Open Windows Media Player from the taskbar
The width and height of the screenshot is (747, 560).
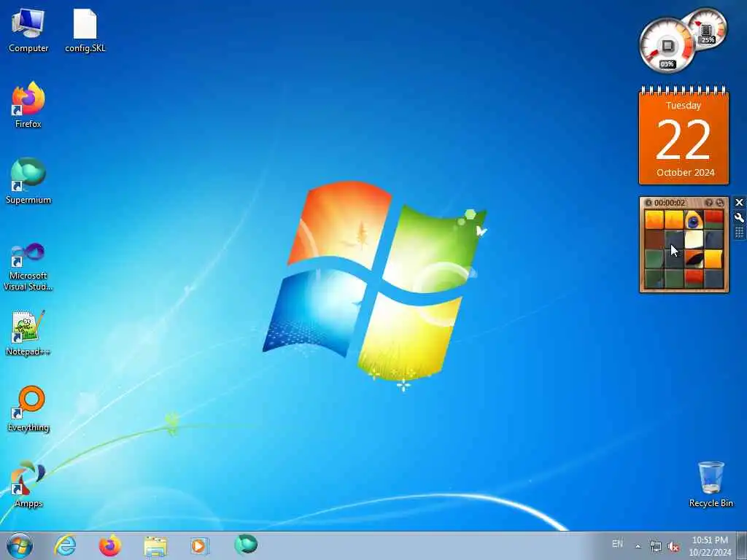[199, 545]
